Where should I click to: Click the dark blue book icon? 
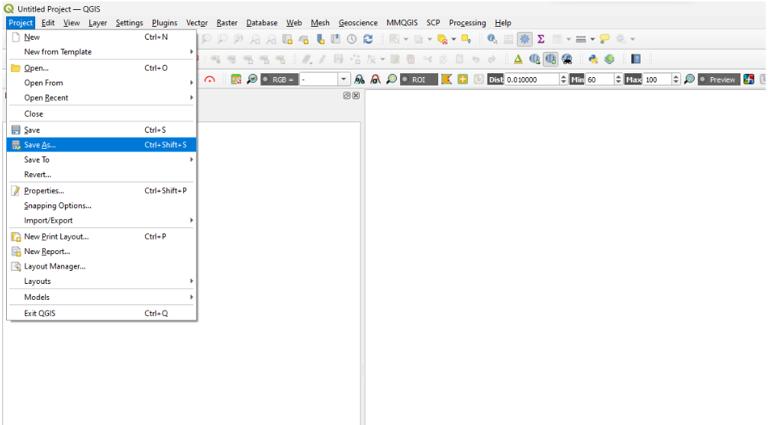pyautogui.click(x=636, y=59)
